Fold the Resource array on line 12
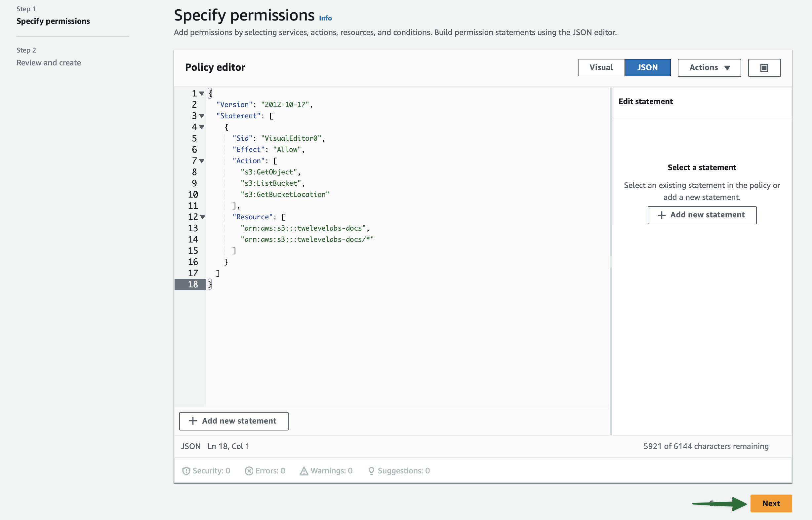 pos(202,217)
